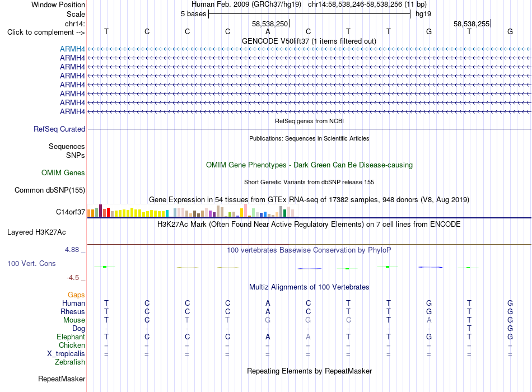Click the faded A base in Elephant row
The height and width of the screenshot is (392, 532).
[x=308, y=337]
